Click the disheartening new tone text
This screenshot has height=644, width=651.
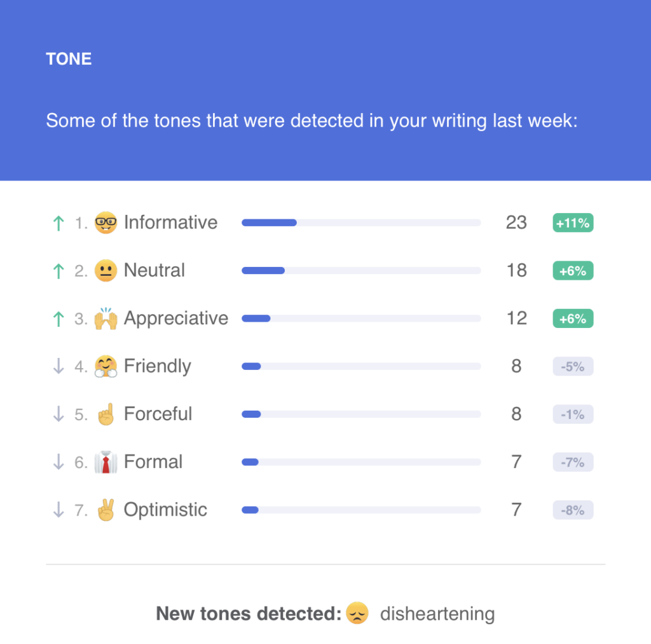click(x=437, y=613)
